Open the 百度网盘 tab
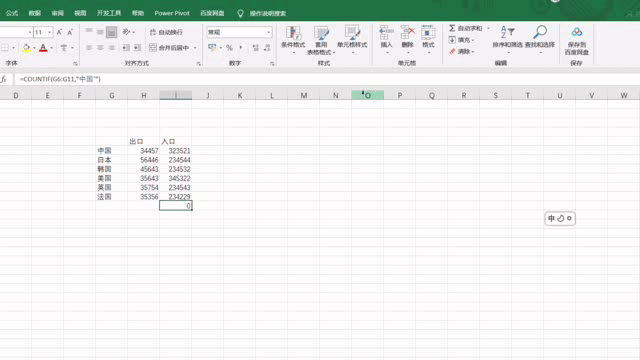 tap(212, 13)
